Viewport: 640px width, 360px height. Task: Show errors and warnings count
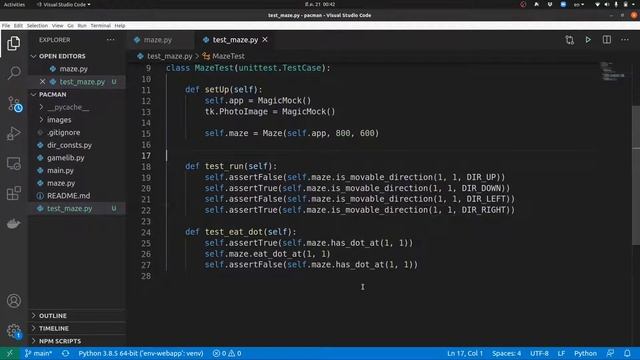[227, 353]
